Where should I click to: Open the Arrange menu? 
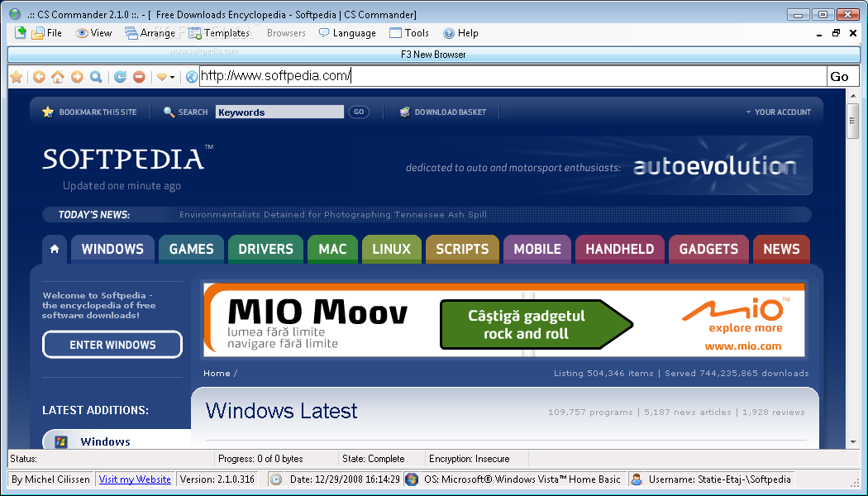tap(150, 33)
